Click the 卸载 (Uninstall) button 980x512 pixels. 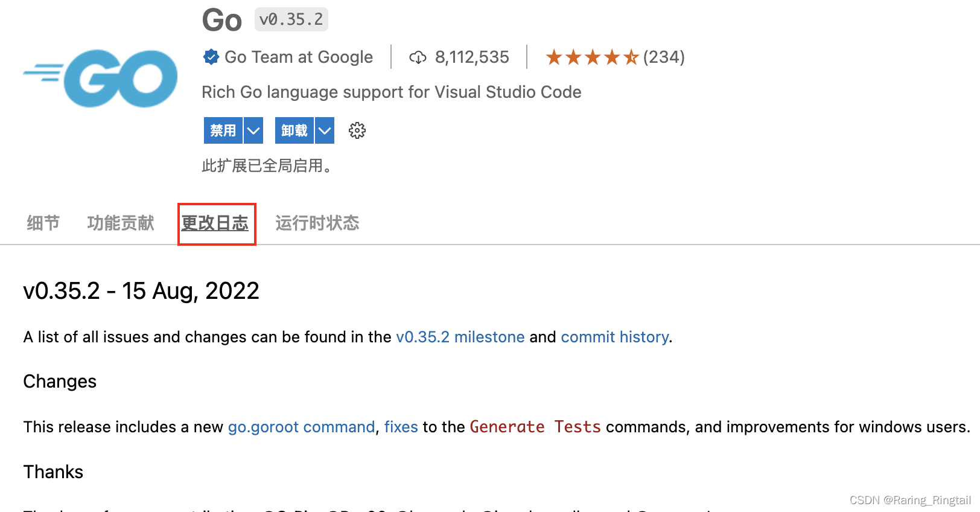pos(294,130)
